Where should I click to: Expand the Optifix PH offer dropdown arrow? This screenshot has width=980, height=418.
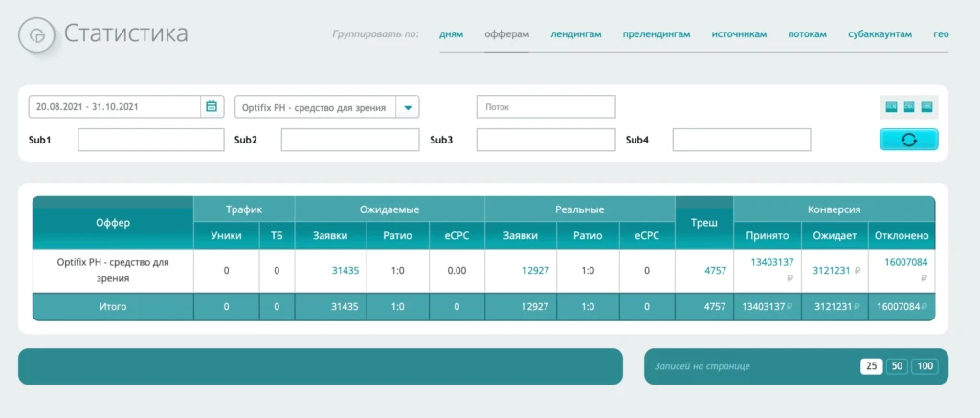tap(408, 107)
